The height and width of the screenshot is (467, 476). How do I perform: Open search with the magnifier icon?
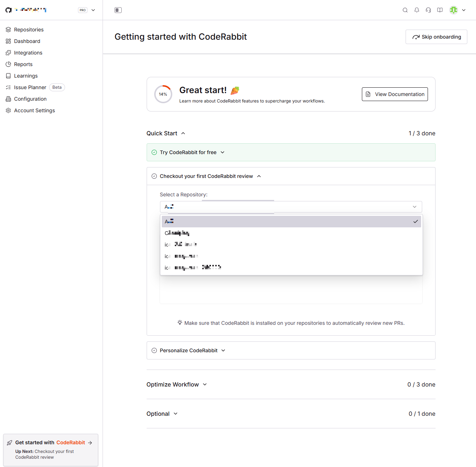click(405, 10)
